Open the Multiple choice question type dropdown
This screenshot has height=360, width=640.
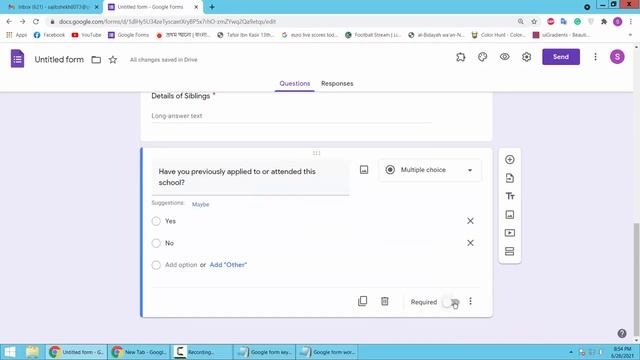(x=430, y=170)
